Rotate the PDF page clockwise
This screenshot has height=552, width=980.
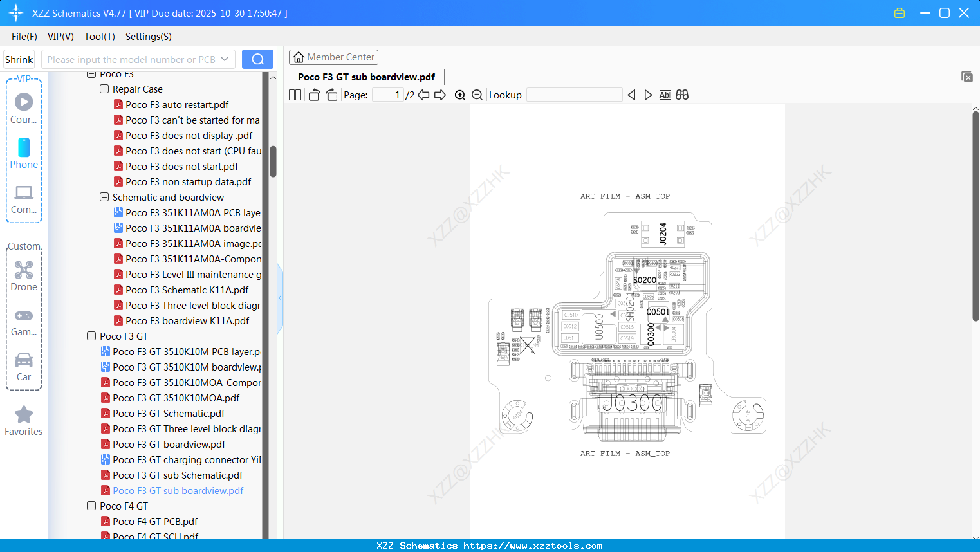[x=331, y=95]
